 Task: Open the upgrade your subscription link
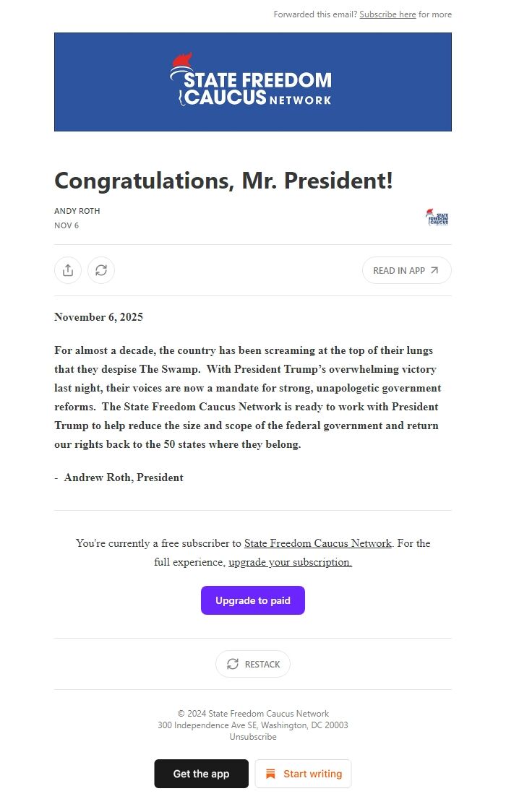[x=290, y=561]
